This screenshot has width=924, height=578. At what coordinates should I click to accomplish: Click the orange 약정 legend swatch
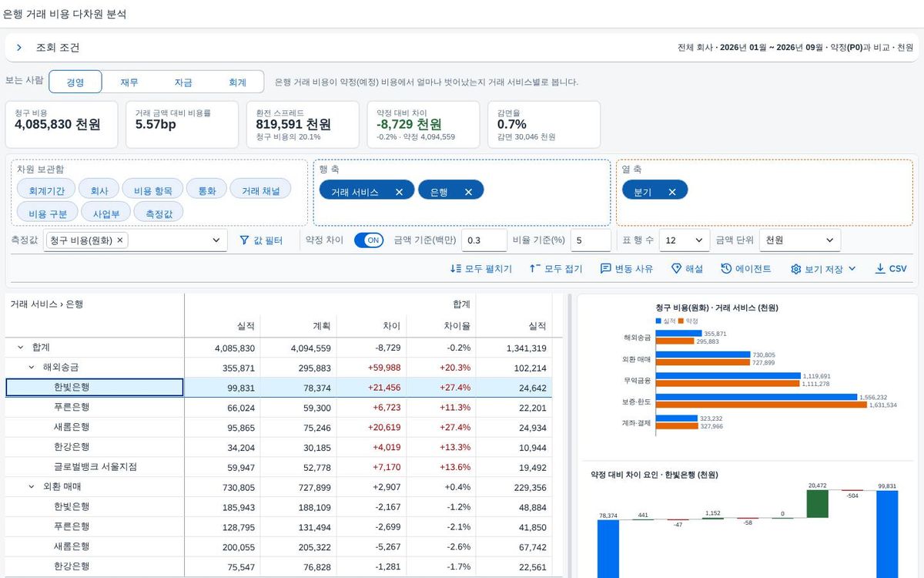pyautogui.click(x=681, y=321)
